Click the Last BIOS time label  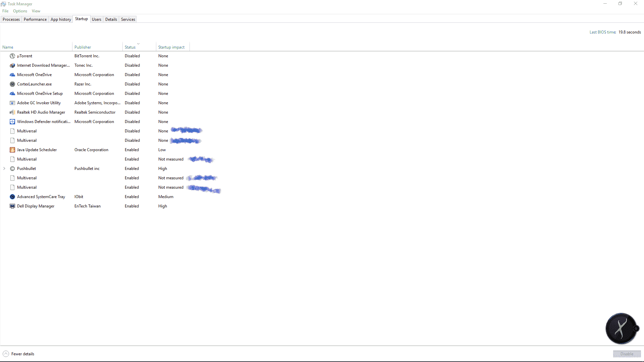pos(603,32)
